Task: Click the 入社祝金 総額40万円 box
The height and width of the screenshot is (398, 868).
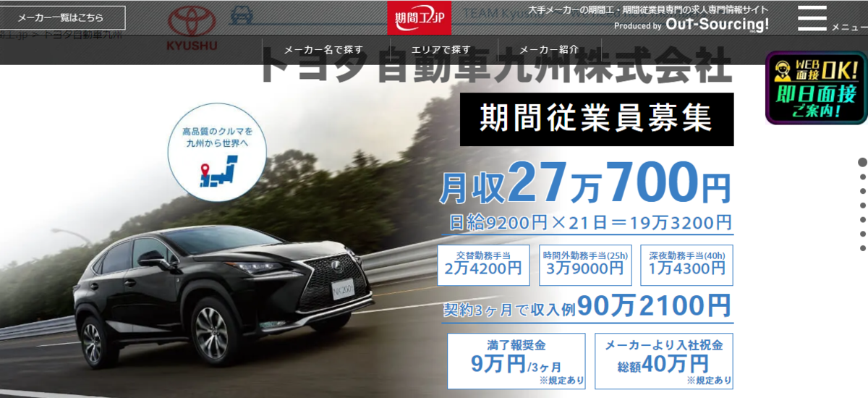Action: [664, 360]
